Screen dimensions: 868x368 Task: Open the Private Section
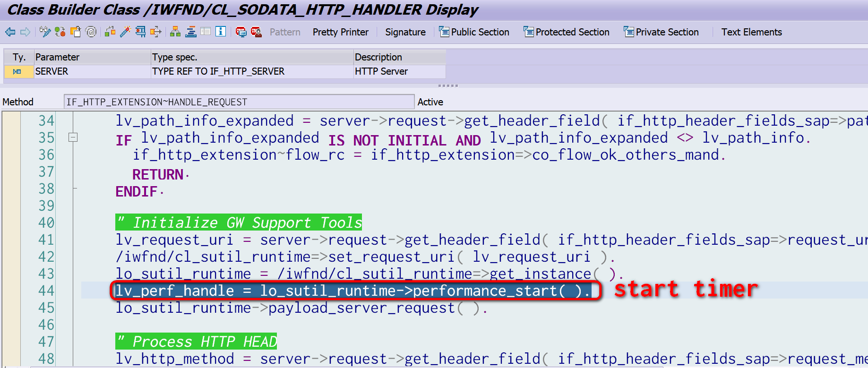662,32
